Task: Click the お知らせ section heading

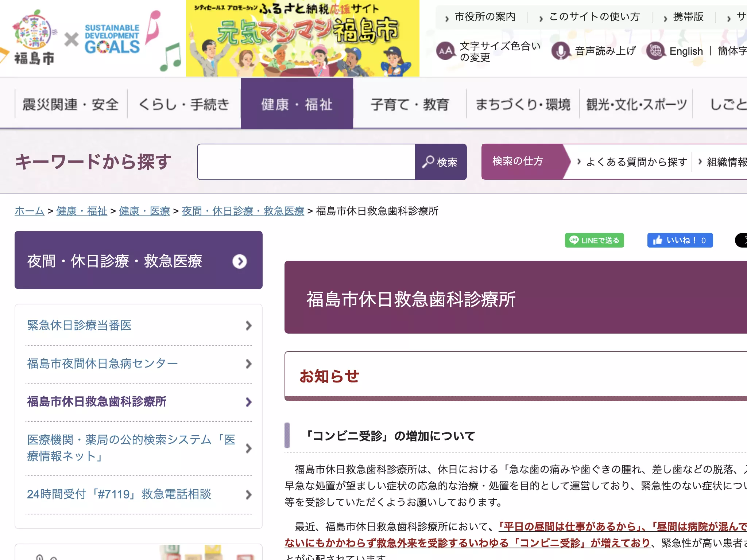Action: coord(329,376)
